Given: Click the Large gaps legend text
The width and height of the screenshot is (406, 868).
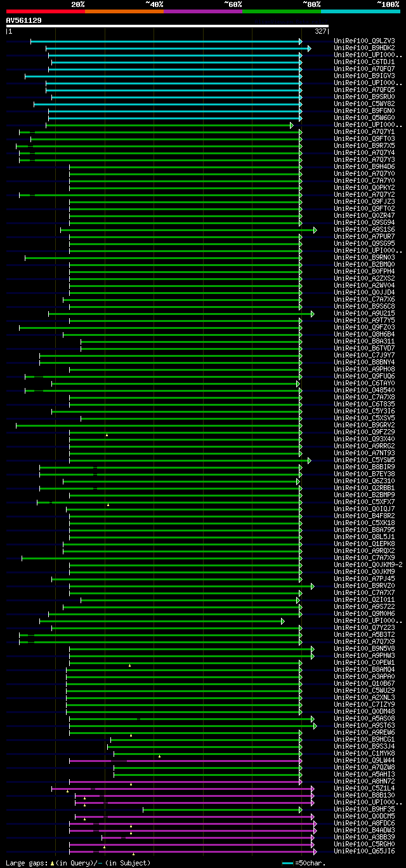Looking at the screenshot, I should point(78,863).
